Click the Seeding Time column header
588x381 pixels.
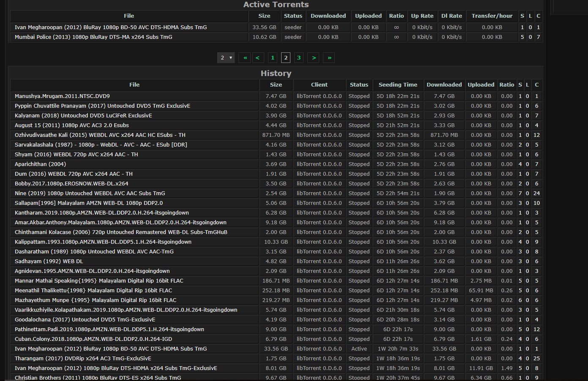click(398, 85)
